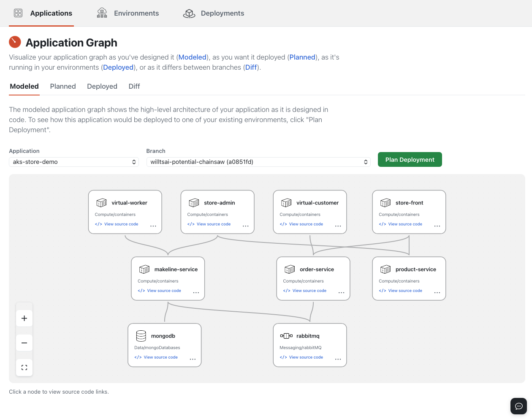Image resolution: width=532 pixels, height=419 pixels.
Task: View source code for virtual-customer
Action: 301,224
